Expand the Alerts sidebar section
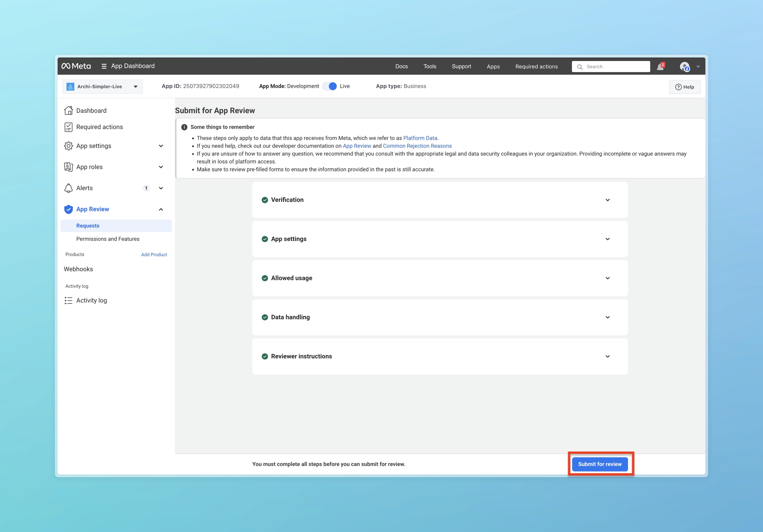The height and width of the screenshot is (532, 763). coord(161,188)
